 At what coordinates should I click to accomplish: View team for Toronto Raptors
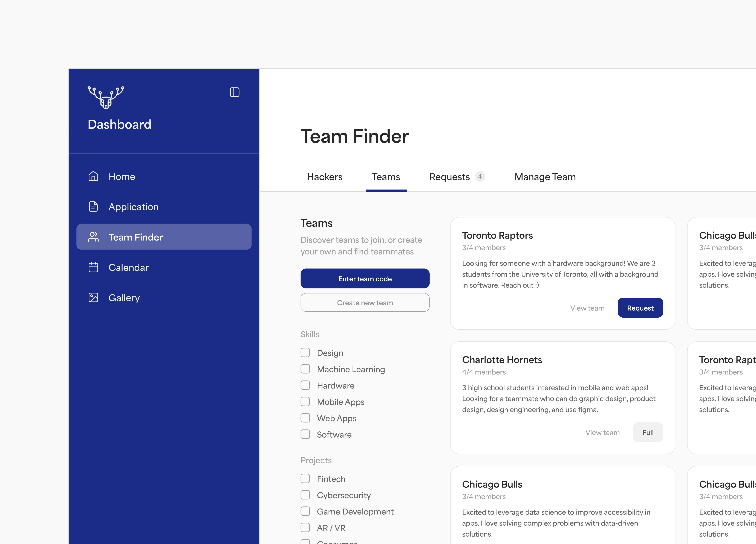[587, 308]
